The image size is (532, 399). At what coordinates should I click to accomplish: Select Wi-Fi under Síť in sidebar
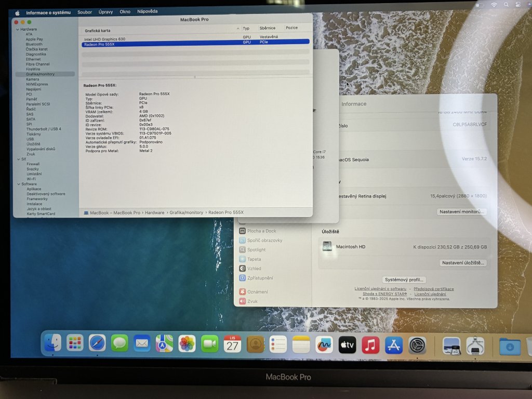(31, 179)
